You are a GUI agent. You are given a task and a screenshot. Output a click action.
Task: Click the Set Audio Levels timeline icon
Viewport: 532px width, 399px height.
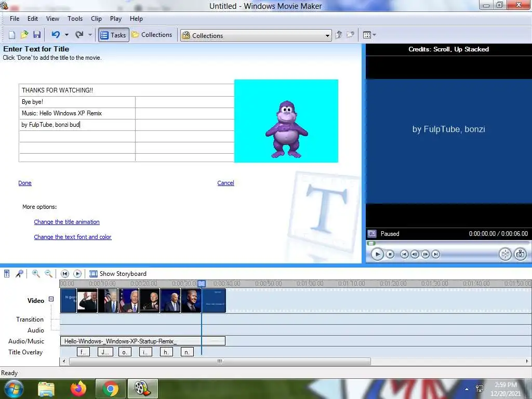click(7, 274)
